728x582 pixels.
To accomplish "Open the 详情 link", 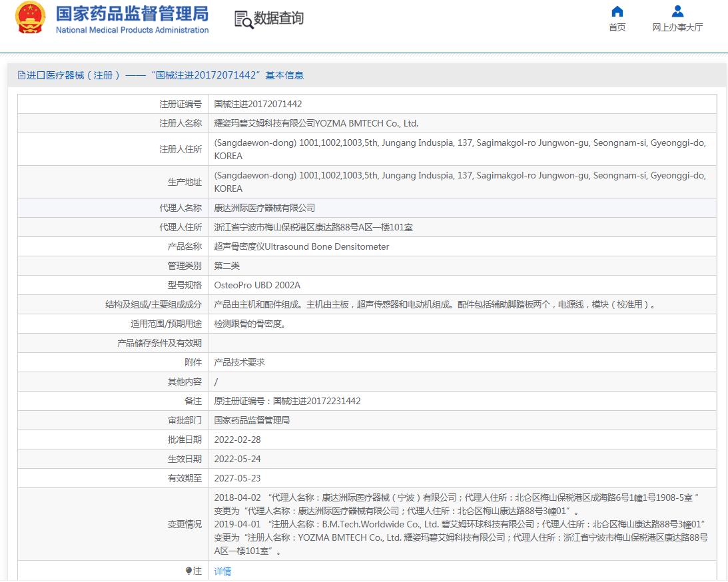I will click(223, 571).
